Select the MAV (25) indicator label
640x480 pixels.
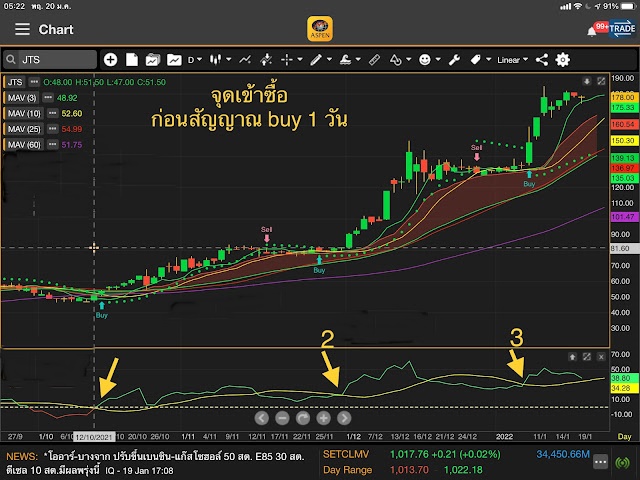(24, 129)
